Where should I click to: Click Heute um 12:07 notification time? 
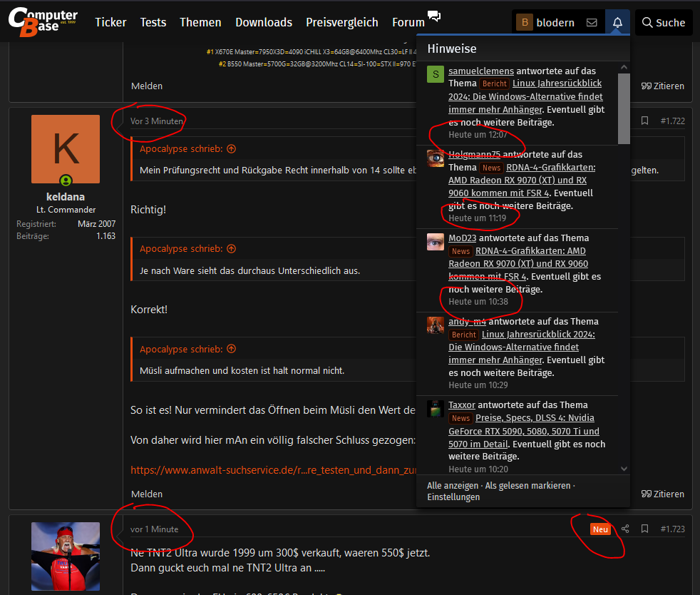(478, 135)
